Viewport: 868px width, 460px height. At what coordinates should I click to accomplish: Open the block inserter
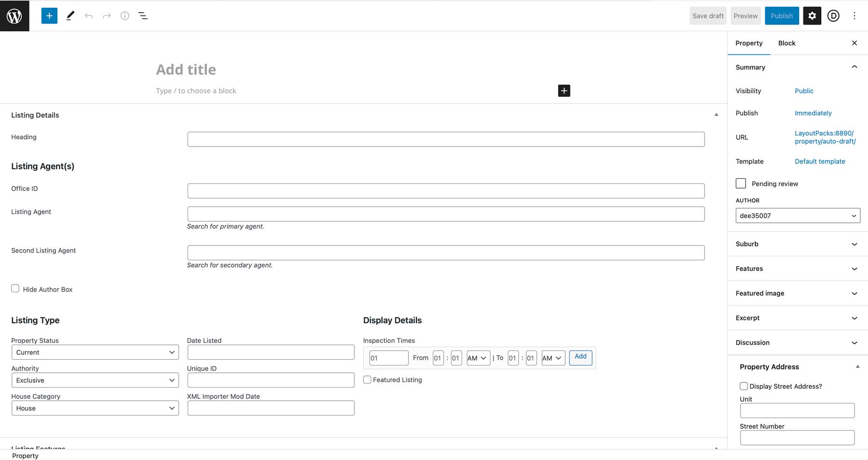click(49, 15)
